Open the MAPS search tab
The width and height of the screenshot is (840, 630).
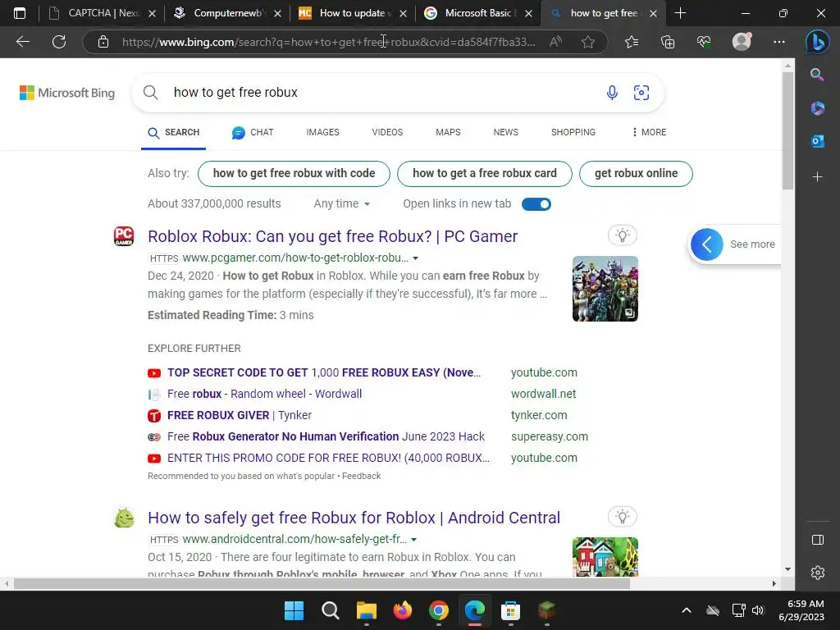[448, 132]
